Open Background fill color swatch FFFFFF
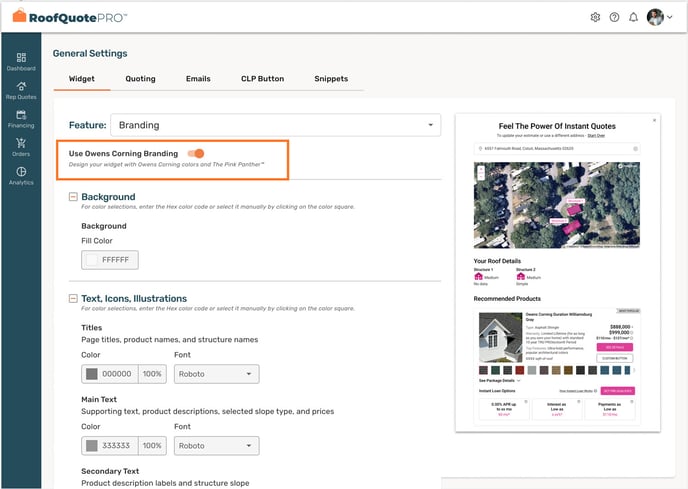The image size is (688, 489). click(x=92, y=260)
